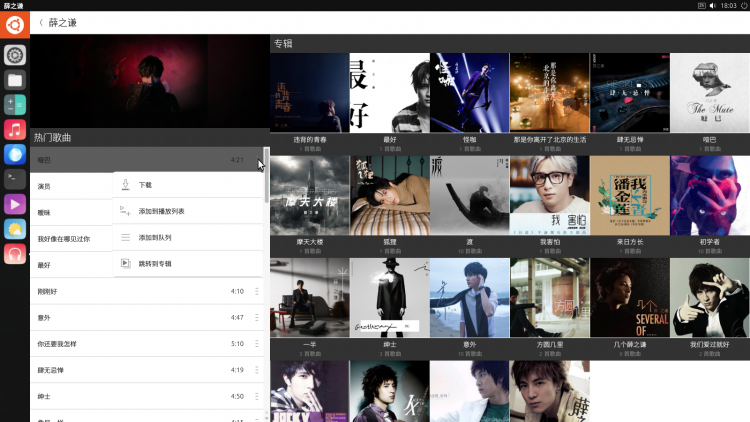The image size is (750, 422).
Task: Click the queue lines icon in context menu
Action: click(x=125, y=237)
